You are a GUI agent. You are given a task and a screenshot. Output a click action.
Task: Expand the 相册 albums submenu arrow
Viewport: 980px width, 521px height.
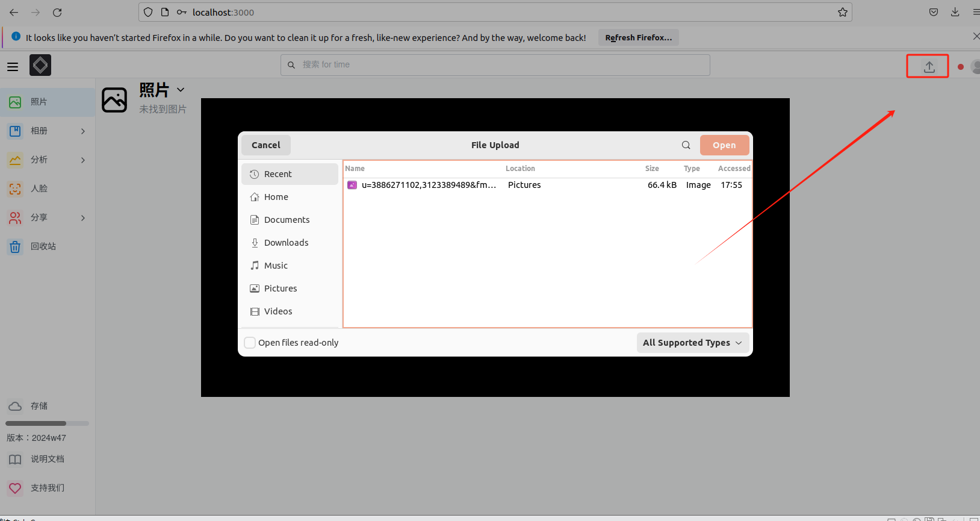point(83,131)
